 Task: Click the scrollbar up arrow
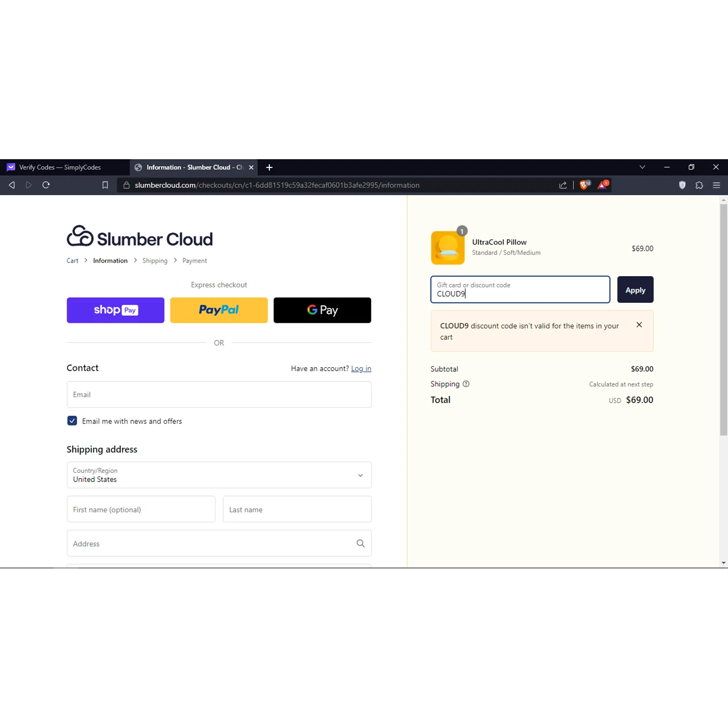click(x=724, y=199)
